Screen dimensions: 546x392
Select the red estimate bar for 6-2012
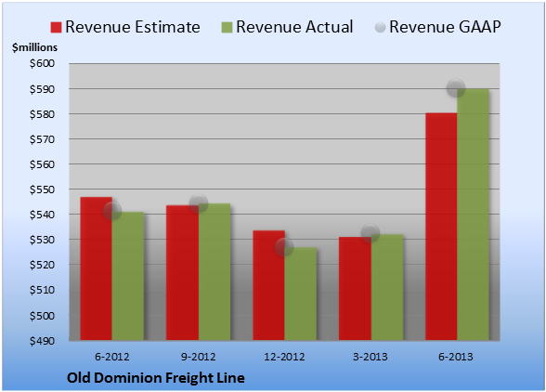tap(97, 268)
